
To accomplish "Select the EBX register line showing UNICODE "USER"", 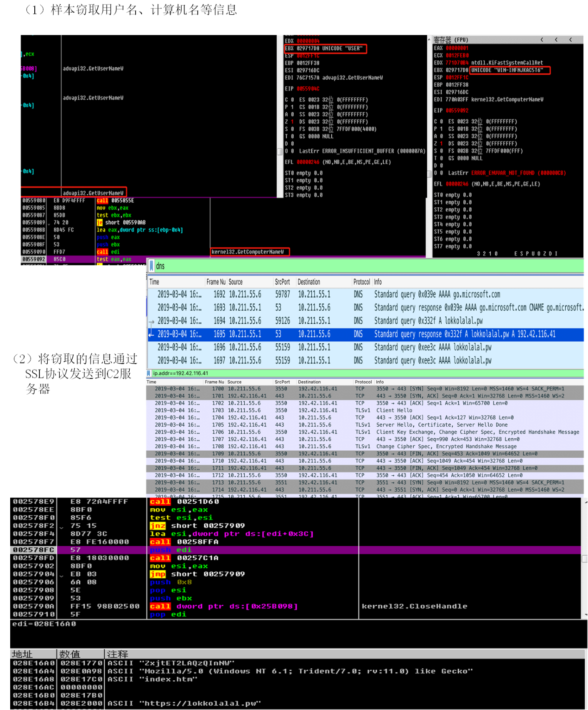I will [x=325, y=49].
